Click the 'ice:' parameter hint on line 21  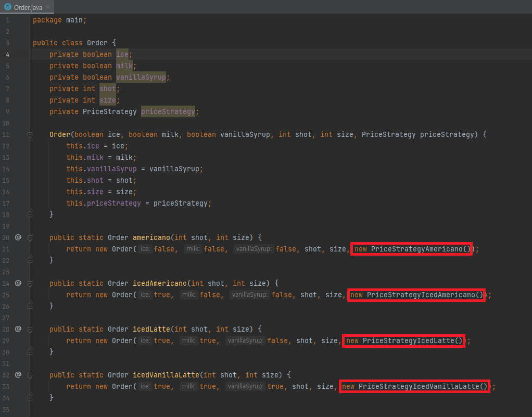click(145, 249)
